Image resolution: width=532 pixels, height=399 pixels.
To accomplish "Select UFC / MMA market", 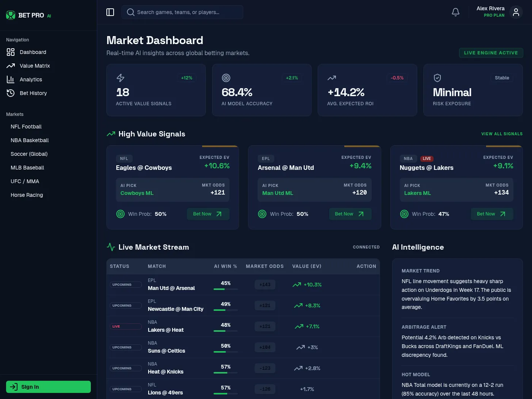I will coord(48,181).
